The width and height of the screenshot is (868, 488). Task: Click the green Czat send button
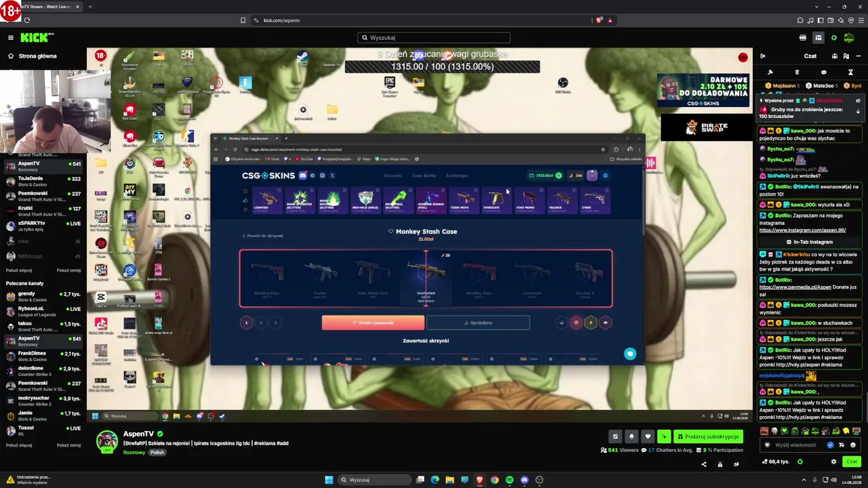tap(851, 462)
